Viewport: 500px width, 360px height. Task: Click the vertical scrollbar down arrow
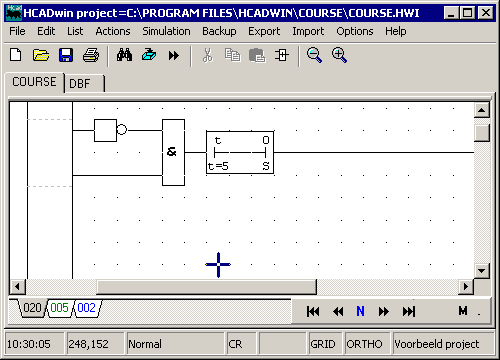(x=481, y=270)
